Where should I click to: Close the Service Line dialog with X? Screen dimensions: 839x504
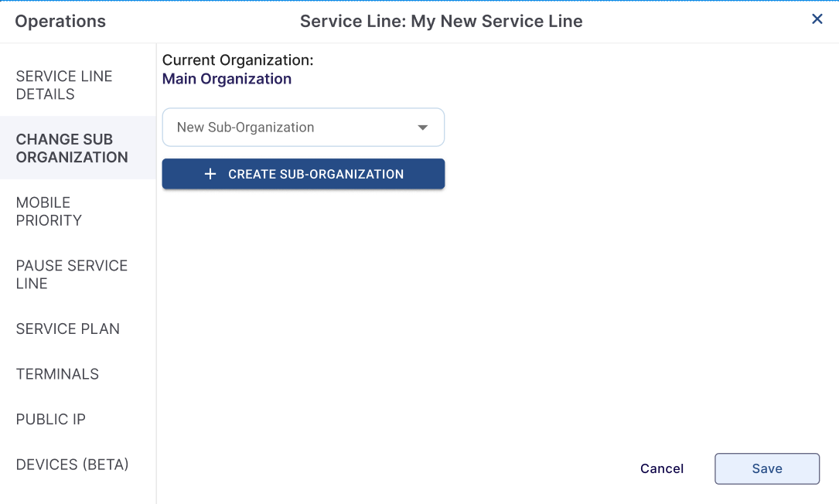(817, 19)
